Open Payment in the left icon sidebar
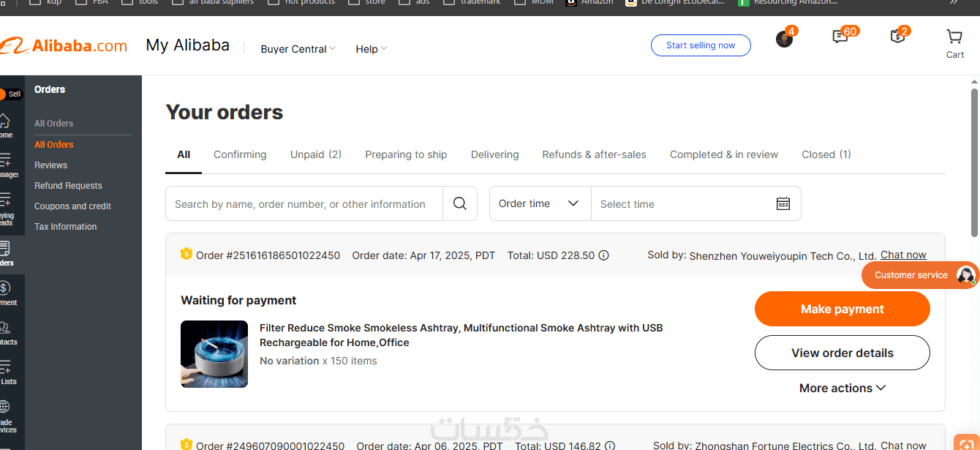Viewport: 980px width, 450px height. 7,293
